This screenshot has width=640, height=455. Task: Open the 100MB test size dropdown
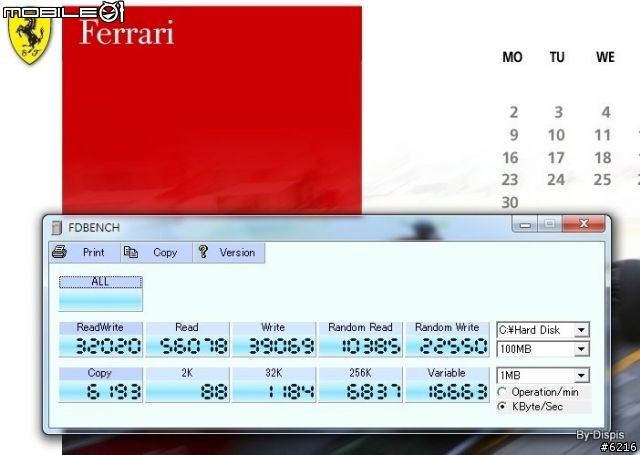(x=581, y=349)
